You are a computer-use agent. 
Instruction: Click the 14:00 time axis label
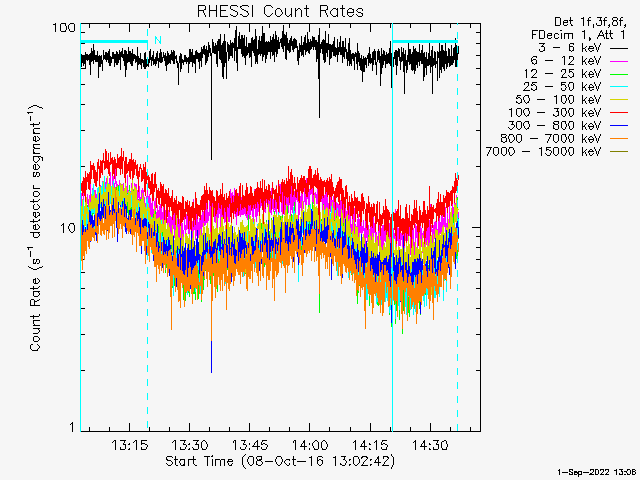pos(309,445)
